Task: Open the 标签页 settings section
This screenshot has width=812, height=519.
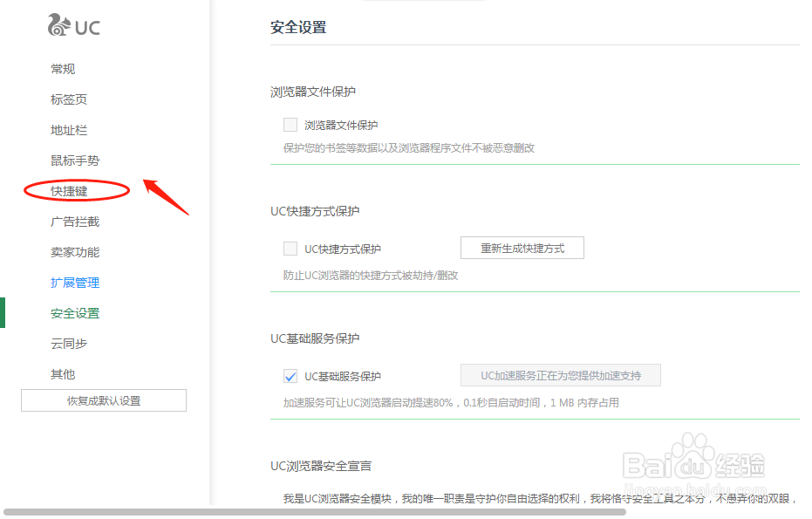Action: coord(69,99)
